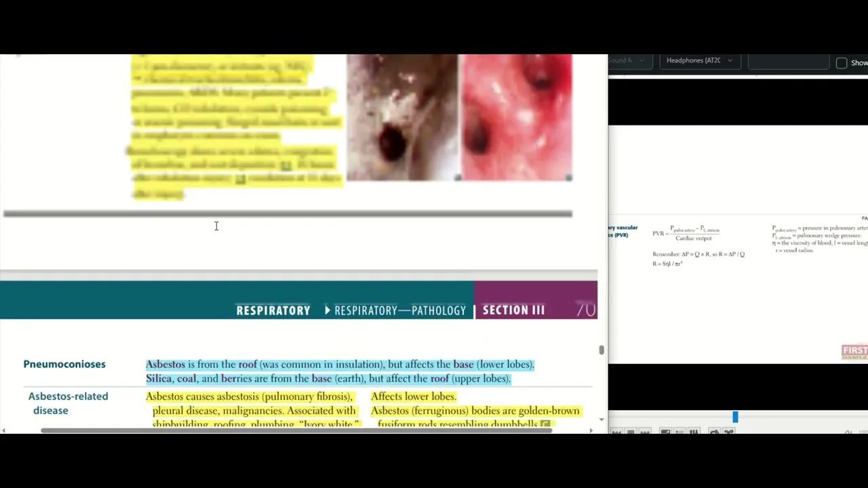Click the blue playback position marker
Image resolution: width=868 pixels, height=488 pixels.
[735, 417]
